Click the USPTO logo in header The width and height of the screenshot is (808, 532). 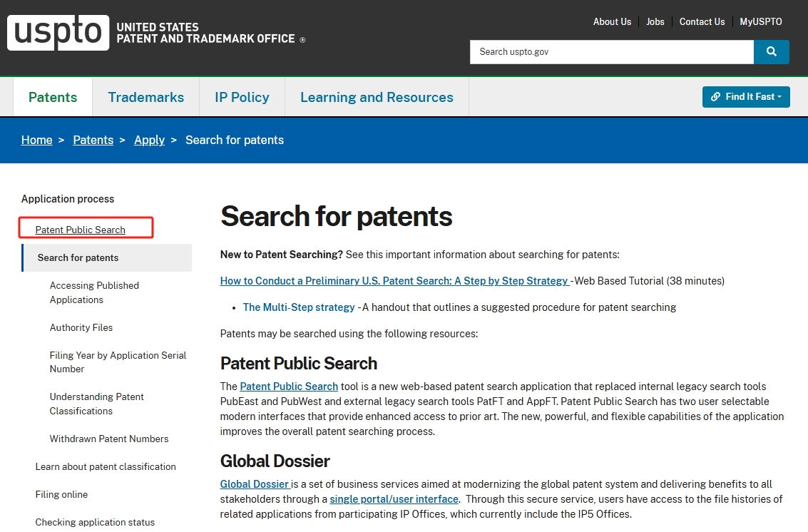tap(58, 33)
